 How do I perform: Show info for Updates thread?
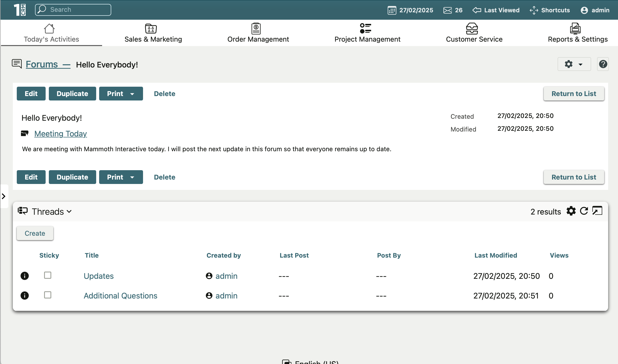coord(25,276)
